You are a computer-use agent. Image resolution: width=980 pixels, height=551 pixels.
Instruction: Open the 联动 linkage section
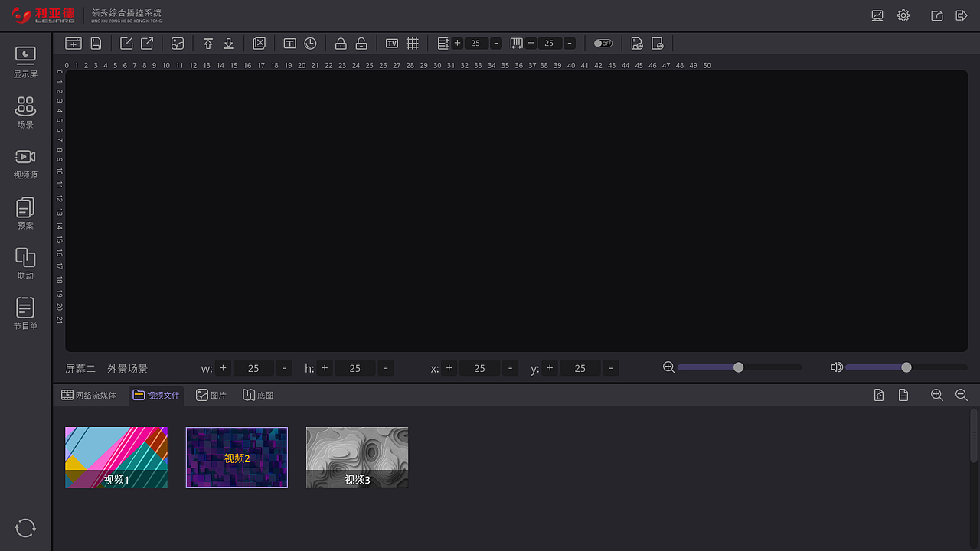[25, 264]
